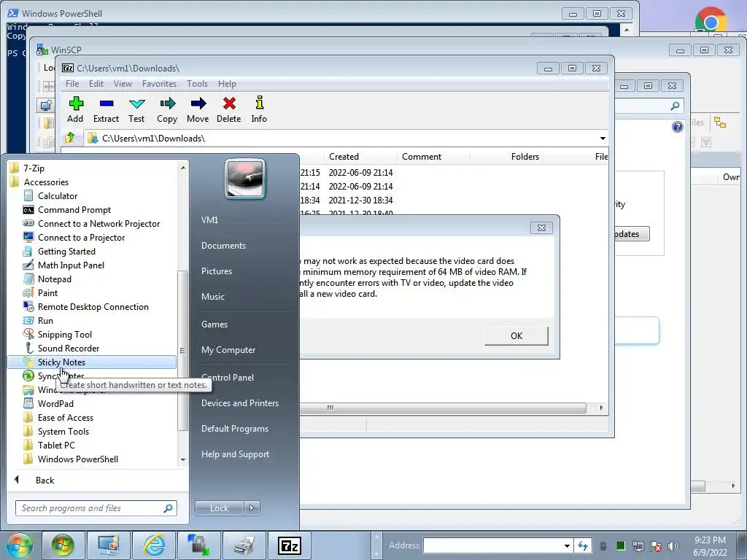Click OK in the video card warning dialog
Viewport: 747px width, 560px height.
pyautogui.click(x=516, y=335)
